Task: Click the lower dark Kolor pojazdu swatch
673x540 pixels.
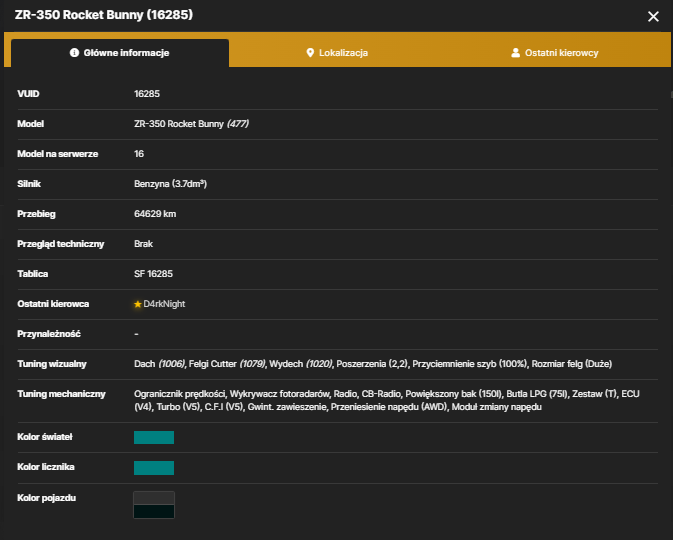Action: pyautogui.click(x=154, y=512)
